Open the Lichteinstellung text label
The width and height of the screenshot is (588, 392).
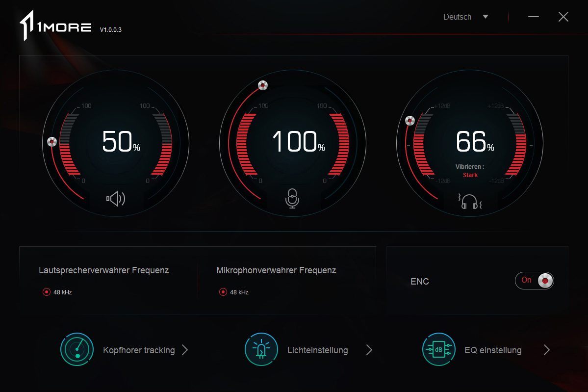(x=317, y=350)
